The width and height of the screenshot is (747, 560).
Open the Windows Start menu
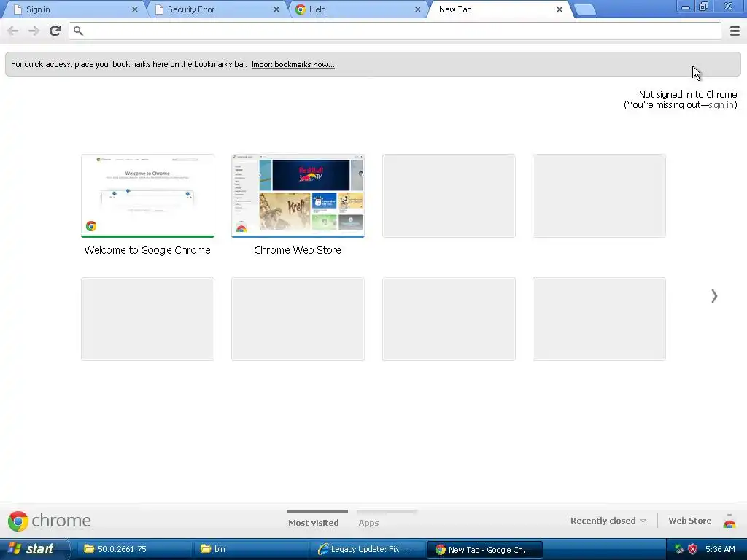(34, 549)
